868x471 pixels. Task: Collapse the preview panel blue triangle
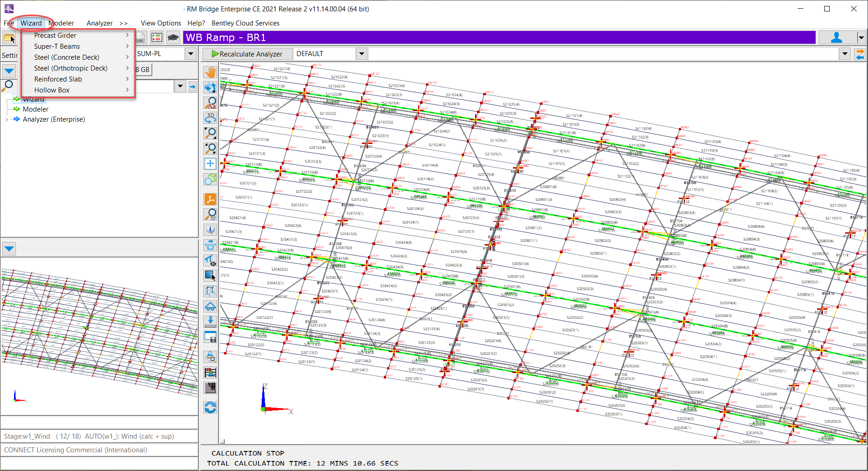click(x=9, y=248)
